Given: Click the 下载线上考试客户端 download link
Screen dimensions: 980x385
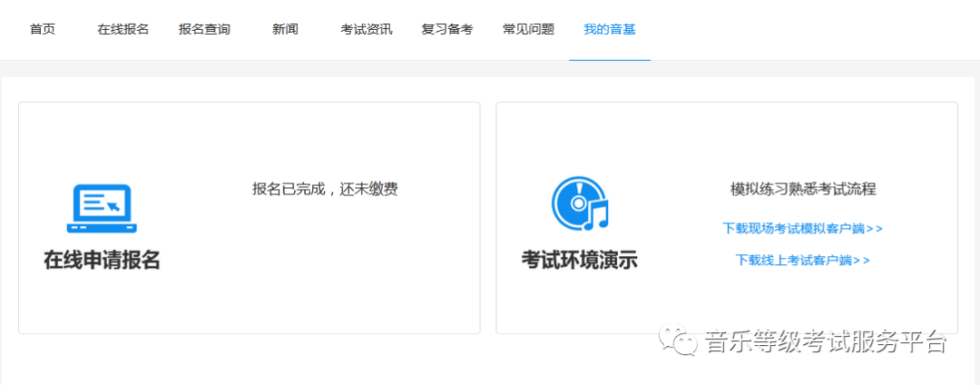Looking at the screenshot, I should 802,261.
